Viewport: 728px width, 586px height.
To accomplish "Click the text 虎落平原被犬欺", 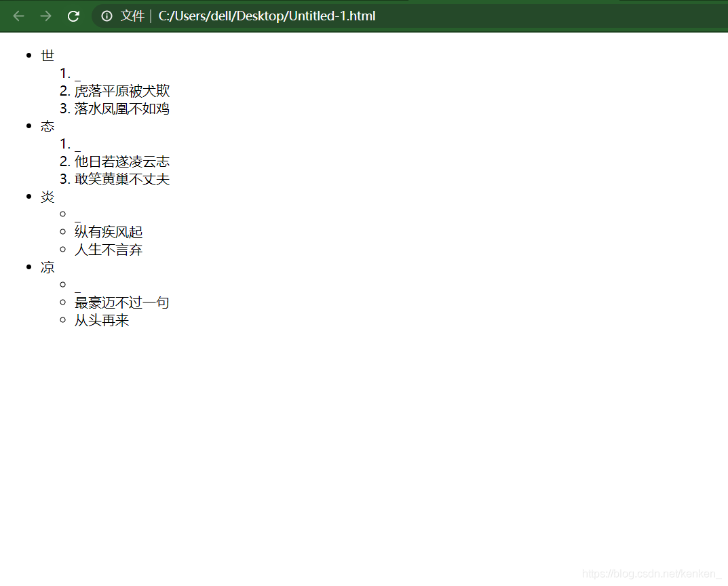I will click(x=122, y=91).
